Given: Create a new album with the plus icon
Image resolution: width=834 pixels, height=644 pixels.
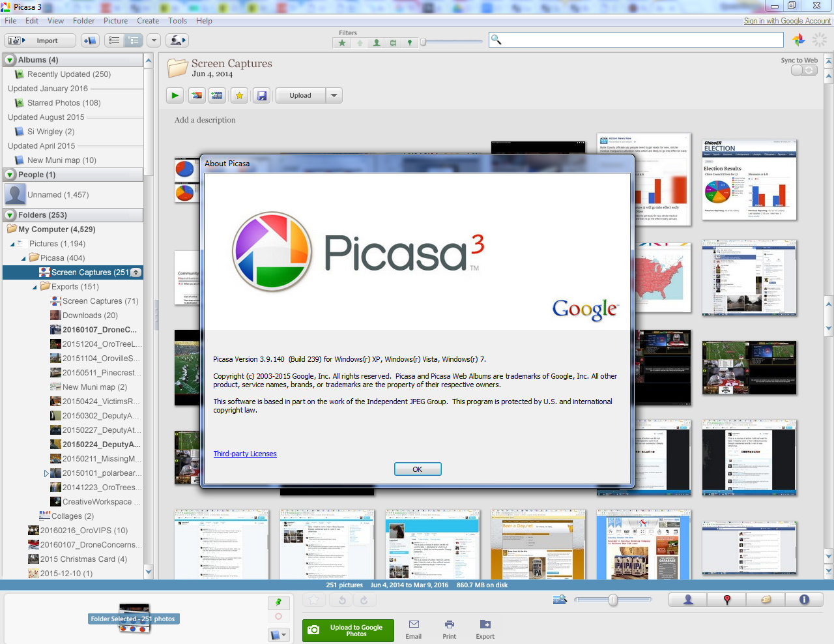Looking at the screenshot, I should (x=89, y=40).
